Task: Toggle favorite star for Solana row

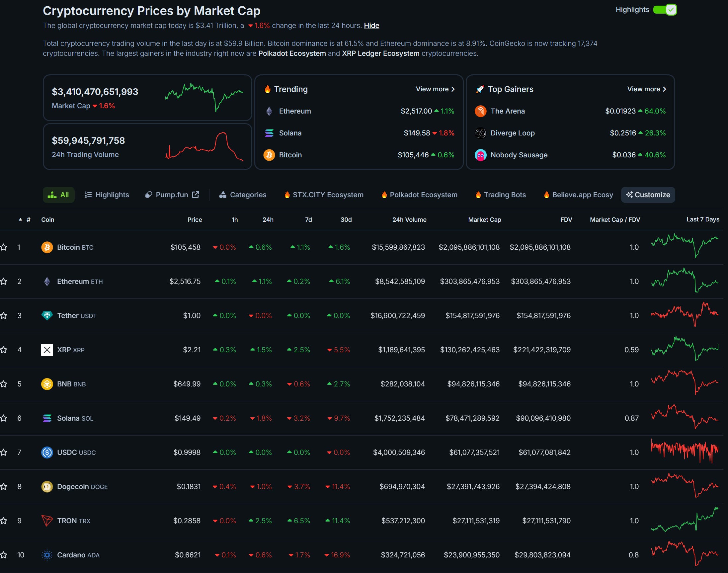Action: tap(4, 418)
